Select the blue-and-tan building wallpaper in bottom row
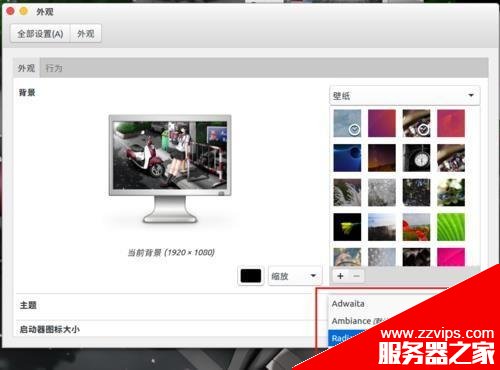This screenshot has height=370, width=500. (347, 257)
